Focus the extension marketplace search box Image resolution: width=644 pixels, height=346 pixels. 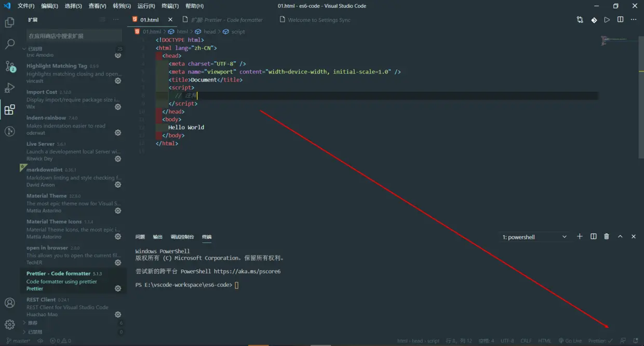[x=74, y=36]
